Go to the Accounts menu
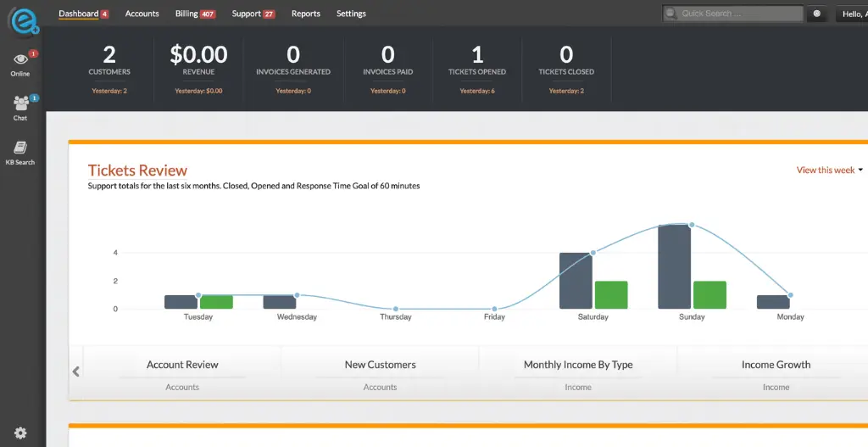This screenshot has height=447, width=868. pyautogui.click(x=142, y=14)
